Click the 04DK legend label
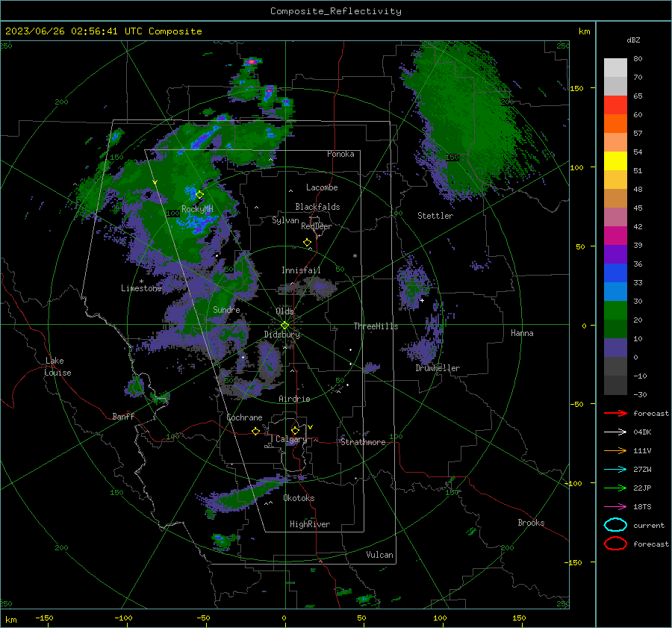 [642, 432]
